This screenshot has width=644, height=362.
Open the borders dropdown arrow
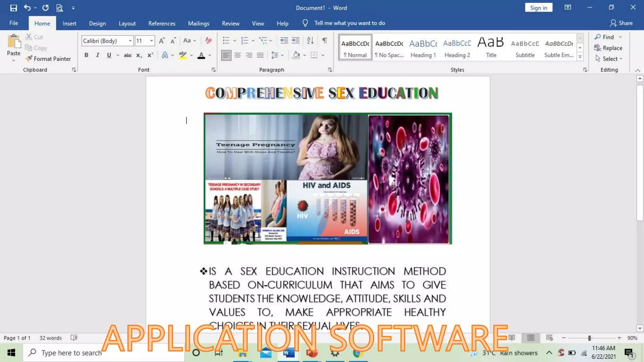[x=323, y=55]
